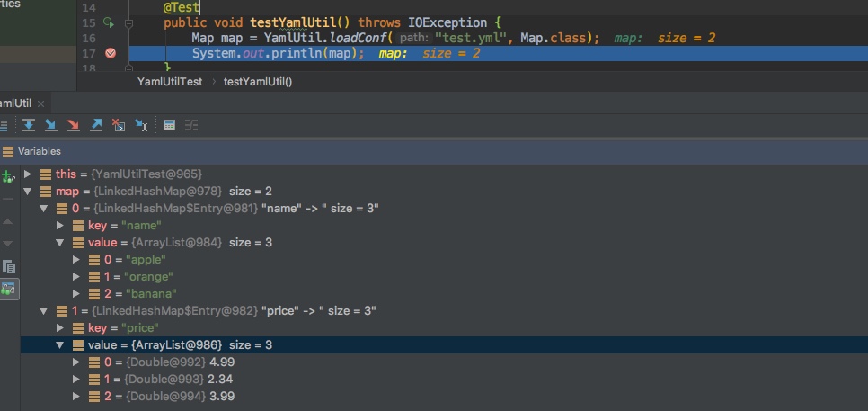Click the move watch down arrow

(x=8, y=243)
